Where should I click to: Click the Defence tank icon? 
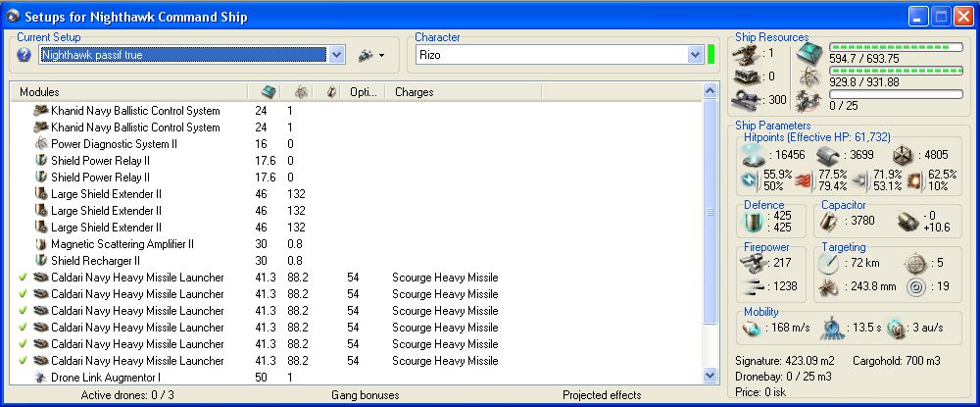point(753,222)
